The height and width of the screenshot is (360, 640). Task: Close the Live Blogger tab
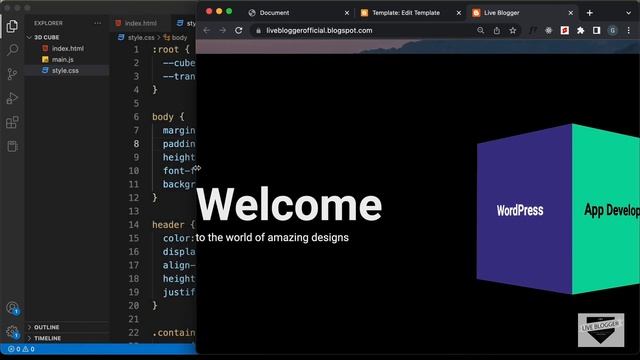point(570,13)
